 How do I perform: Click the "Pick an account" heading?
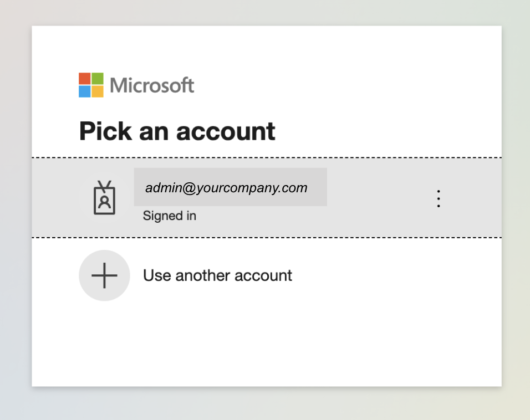click(177, 131)
